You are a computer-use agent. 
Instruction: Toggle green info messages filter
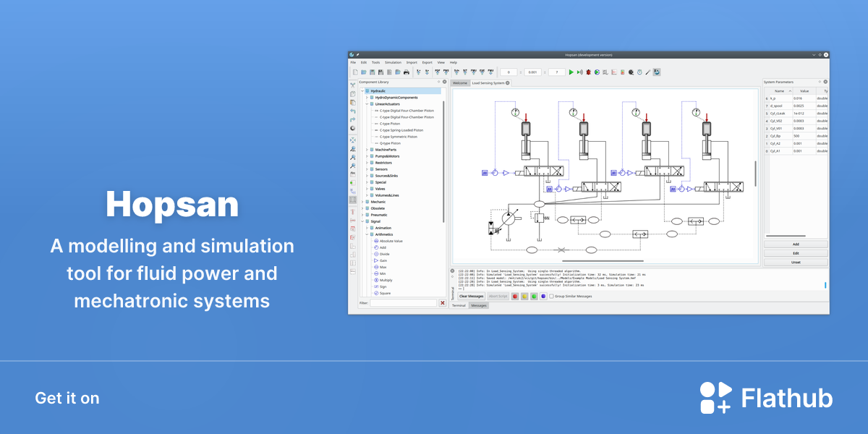click(534, 296)
